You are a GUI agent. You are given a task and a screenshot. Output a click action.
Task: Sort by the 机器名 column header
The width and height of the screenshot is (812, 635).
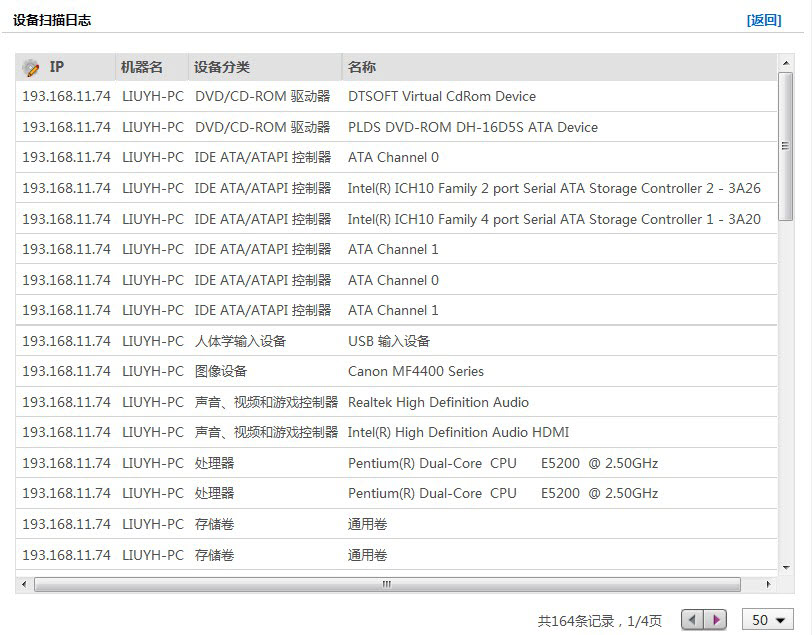point(142,67)
